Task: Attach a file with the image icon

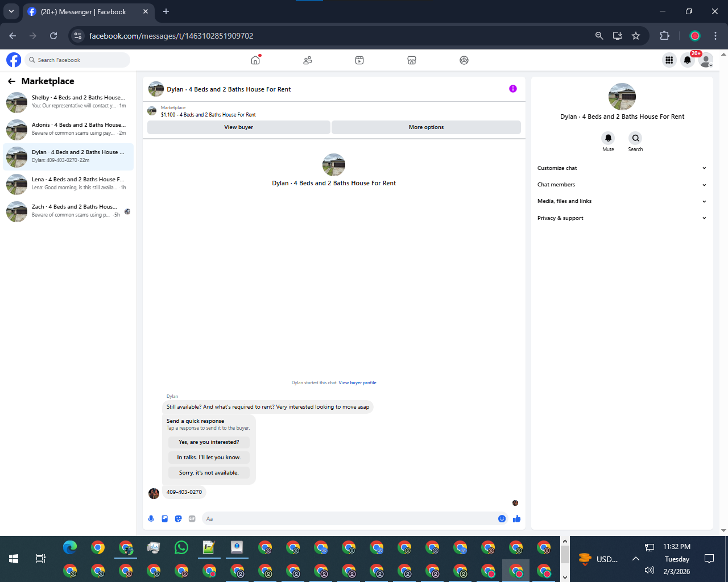Action: 165,518
